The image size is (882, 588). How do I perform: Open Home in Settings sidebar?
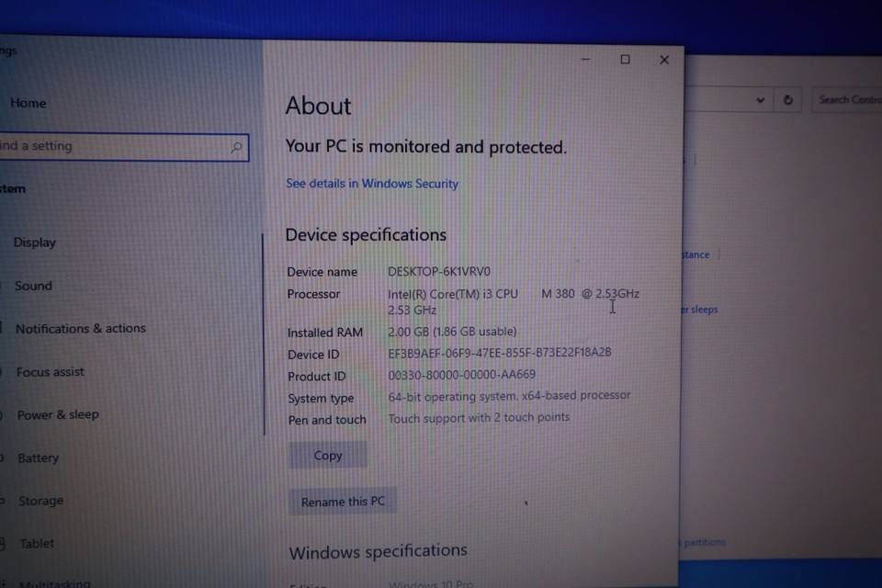coord(28,103)
